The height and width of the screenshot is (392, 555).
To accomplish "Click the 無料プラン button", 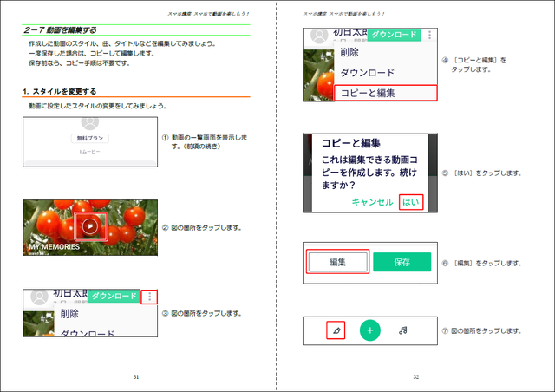I will [90, 138].
